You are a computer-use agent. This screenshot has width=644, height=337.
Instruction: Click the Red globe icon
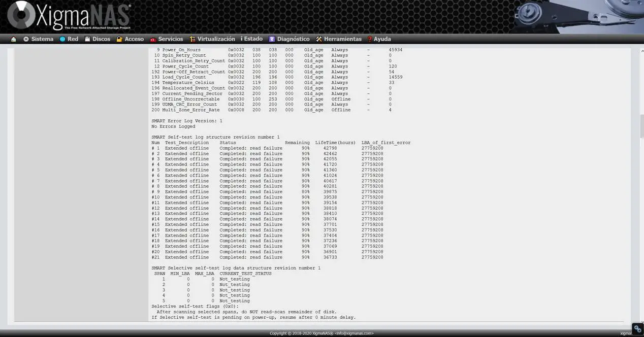[x=62, y=39]
